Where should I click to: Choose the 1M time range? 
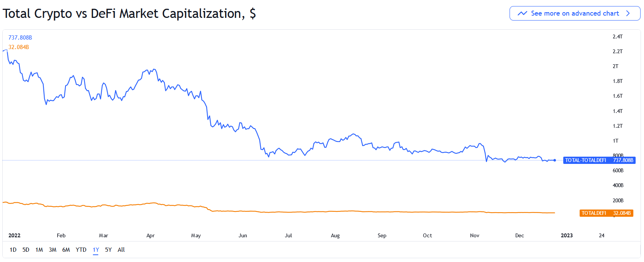39,250
